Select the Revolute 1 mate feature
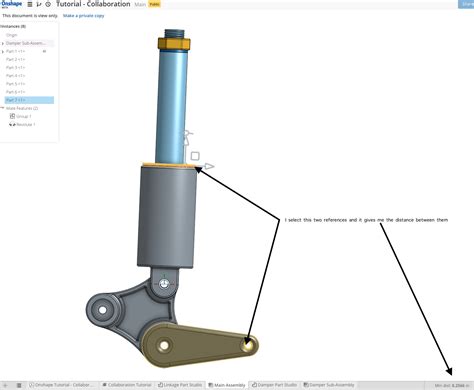 26,124
